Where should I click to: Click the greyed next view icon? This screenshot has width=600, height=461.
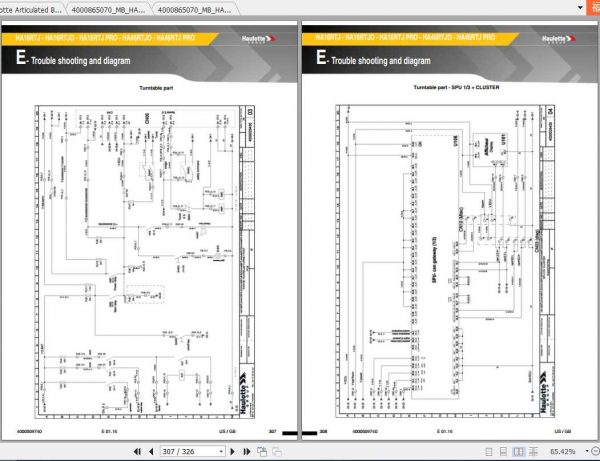pyautogui.click(x=277, y=452)
